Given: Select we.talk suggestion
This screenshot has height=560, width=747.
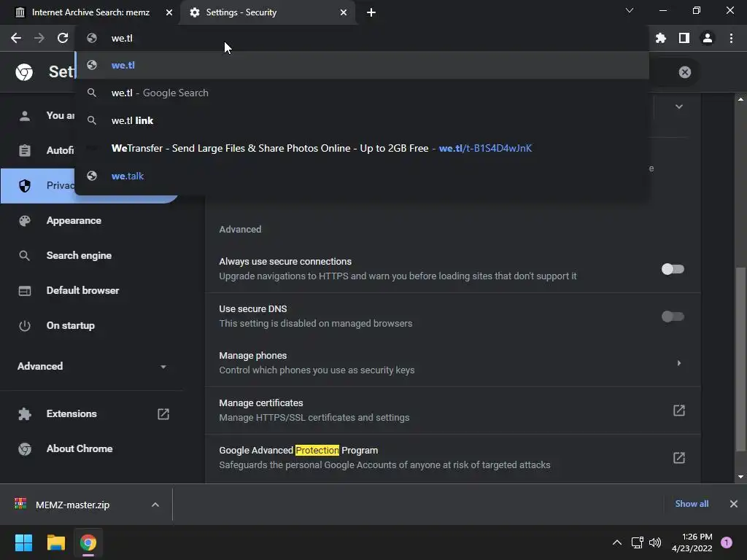Looking at the screenshot, I should coord(362,176).
